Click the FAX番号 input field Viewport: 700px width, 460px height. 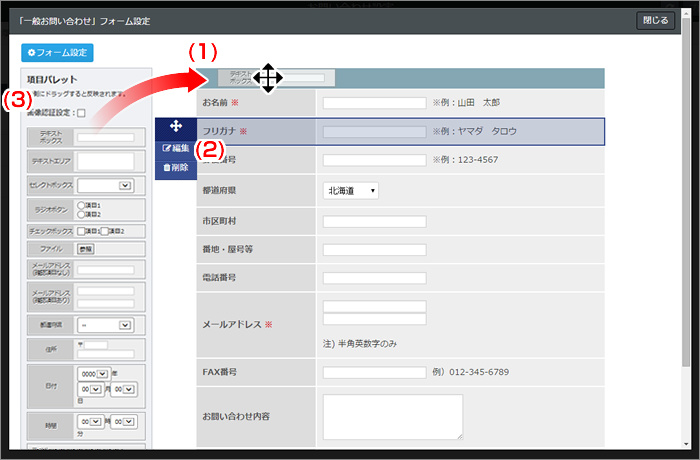pos(375,372)
